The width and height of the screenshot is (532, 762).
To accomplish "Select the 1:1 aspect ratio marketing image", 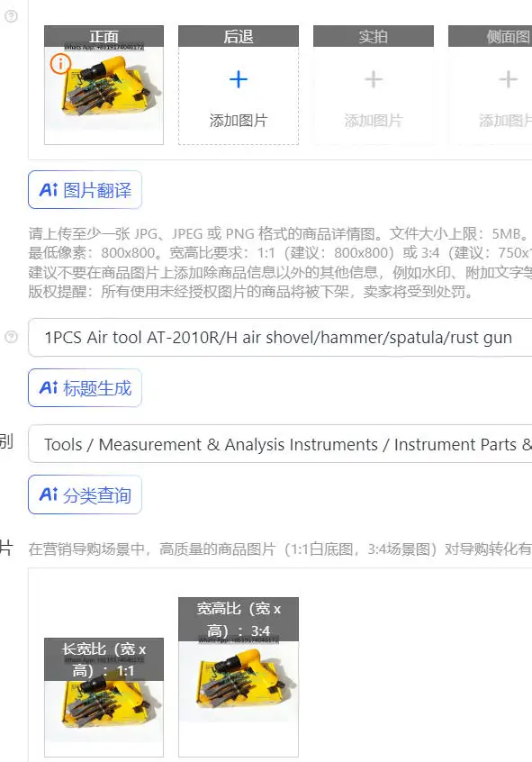I will tap(104, 697).
